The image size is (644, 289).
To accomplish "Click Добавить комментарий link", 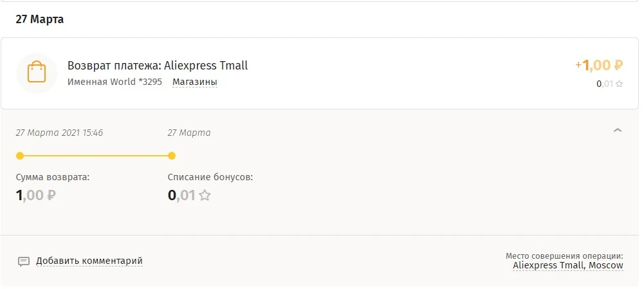I will click(89, 261).
